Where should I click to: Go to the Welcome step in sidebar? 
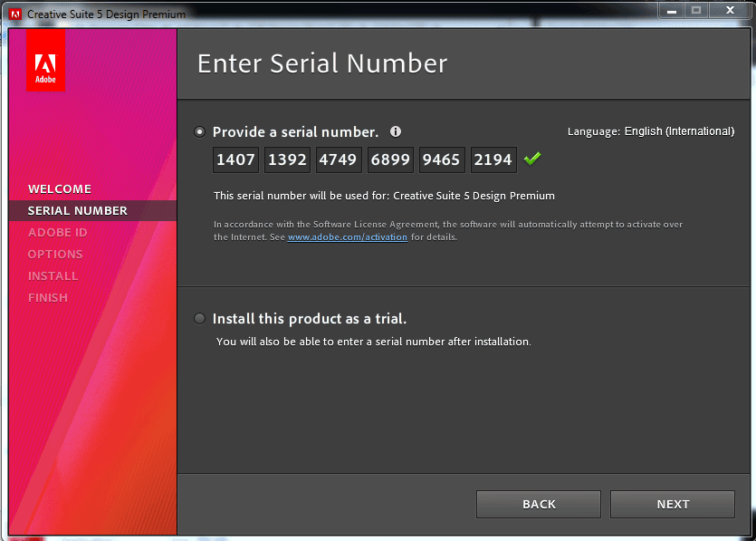tap(60, 188)
